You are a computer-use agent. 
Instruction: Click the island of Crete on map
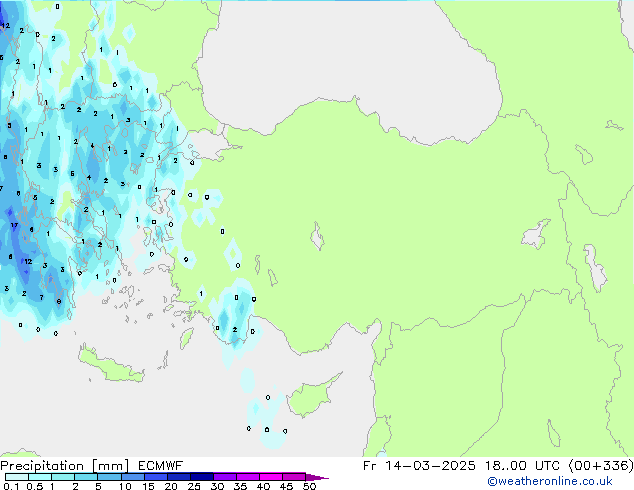coord(110,365)
